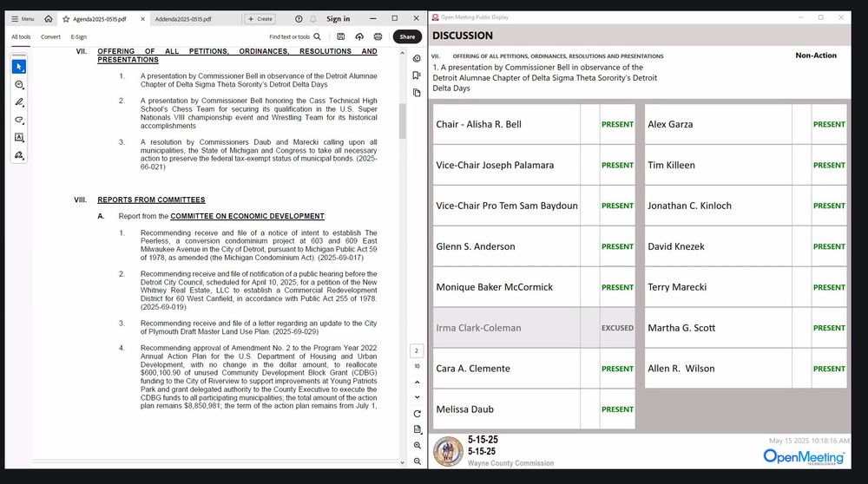Click the EXCUSED status for Irma Clark-Coleman
The image size is (868, 484).
click(x=617, y=328)
